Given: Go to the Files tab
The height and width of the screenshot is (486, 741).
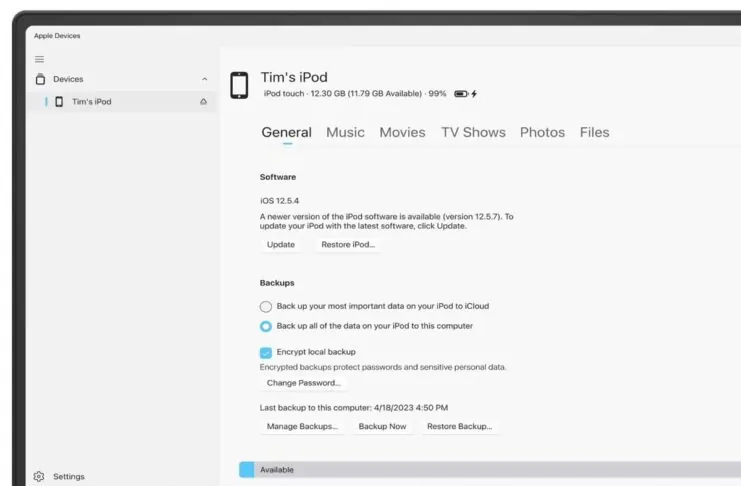Looking at the screenshot, I should pos(595,132).
